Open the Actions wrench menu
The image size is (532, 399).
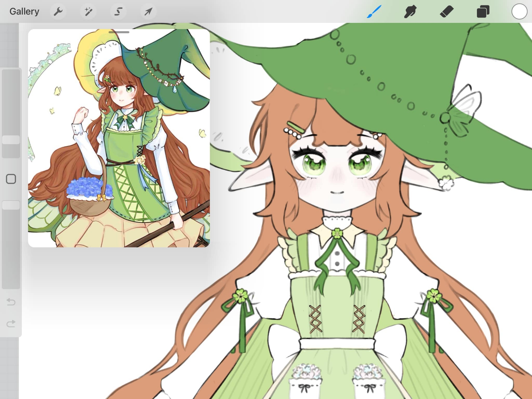58,11
